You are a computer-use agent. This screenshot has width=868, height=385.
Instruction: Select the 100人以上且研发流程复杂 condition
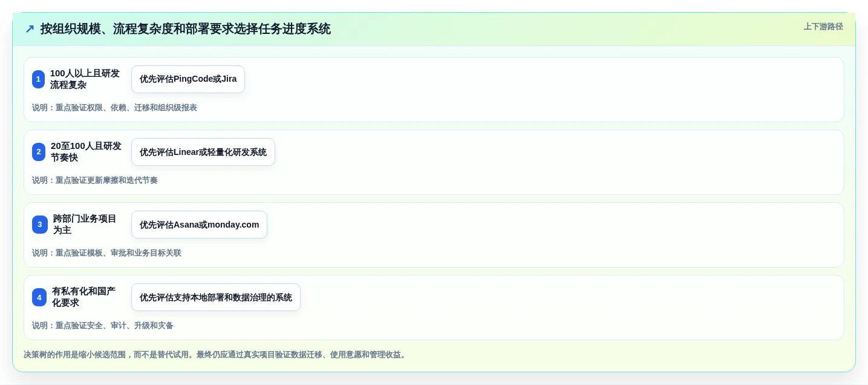click(x=85, y=79)
